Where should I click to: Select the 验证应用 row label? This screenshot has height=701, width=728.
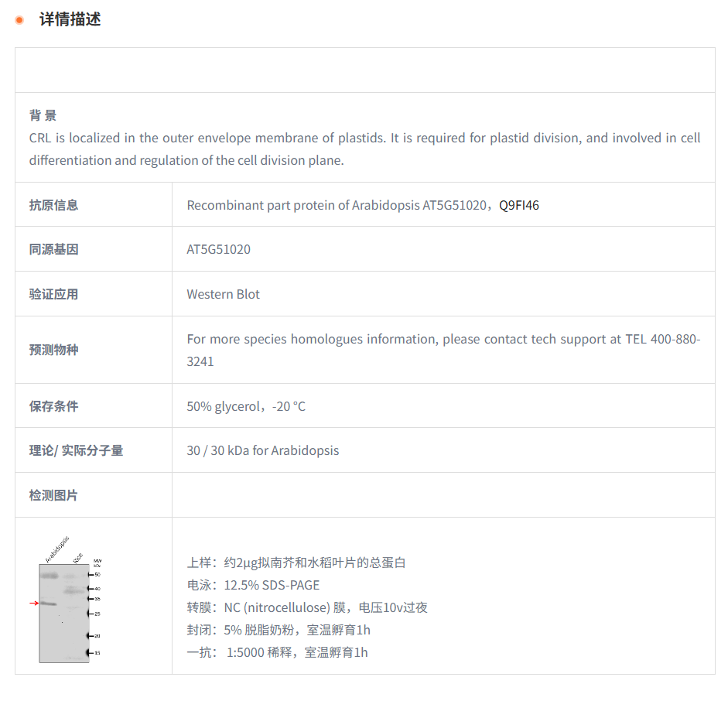pyautogui.click(x=53, y=294)
